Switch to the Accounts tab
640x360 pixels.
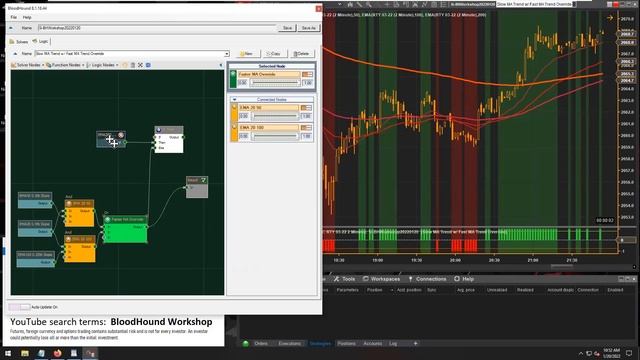click(x=372, y=344)
